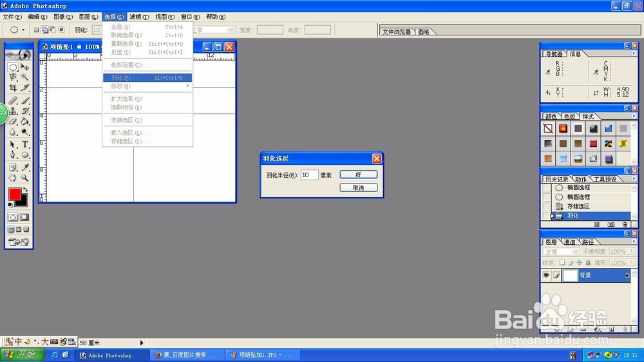Set history brush source for 存储选区
Image resolution: width=644 pixels, height=362 pixels.
click(546, 206)
